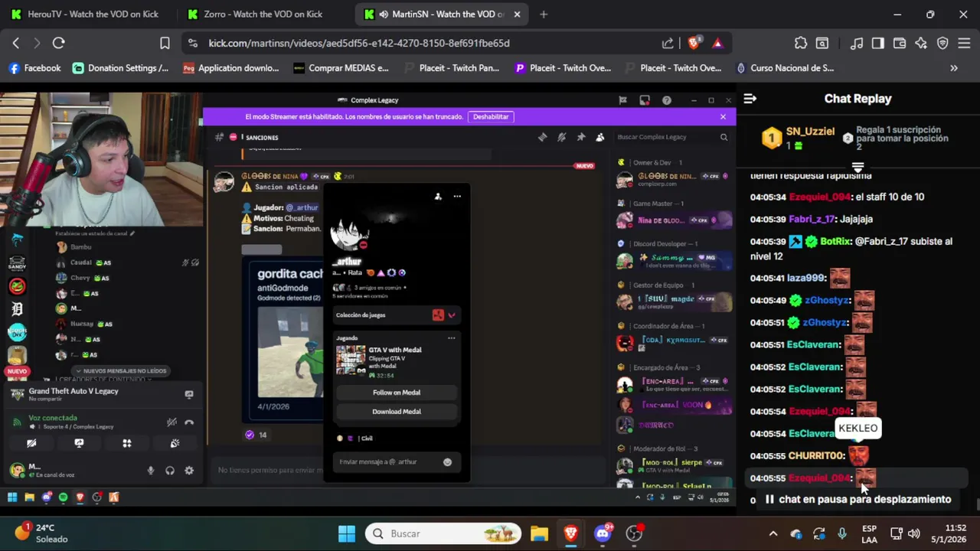Screen dimensions: 980x551
Task: Bookmark this page icon
Action: (165, 44)
